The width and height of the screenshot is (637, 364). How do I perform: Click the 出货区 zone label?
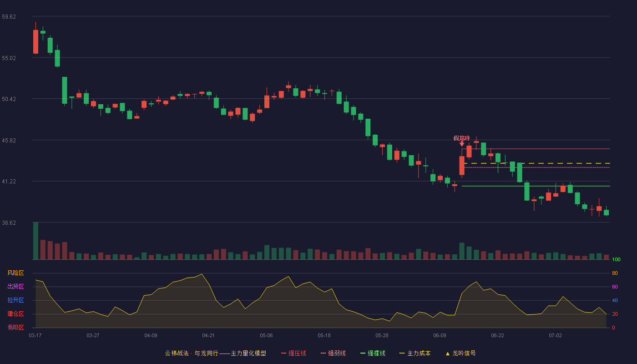tap(15, 287)
